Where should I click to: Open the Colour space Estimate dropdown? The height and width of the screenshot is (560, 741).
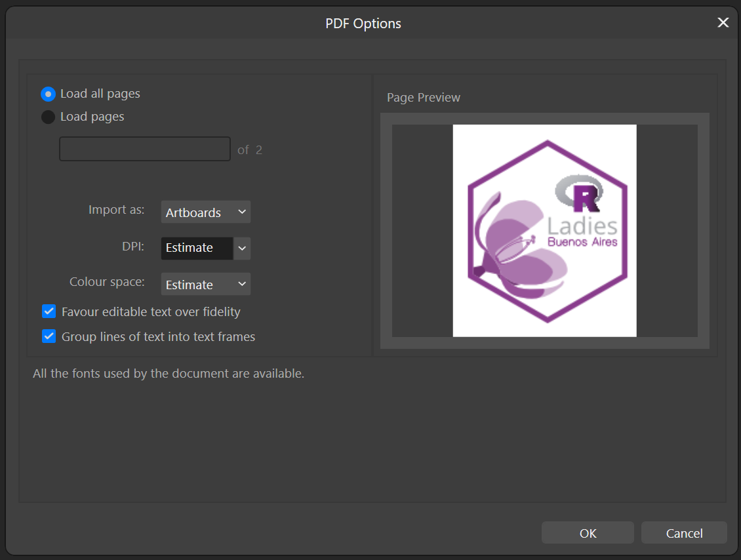(205, 284)
